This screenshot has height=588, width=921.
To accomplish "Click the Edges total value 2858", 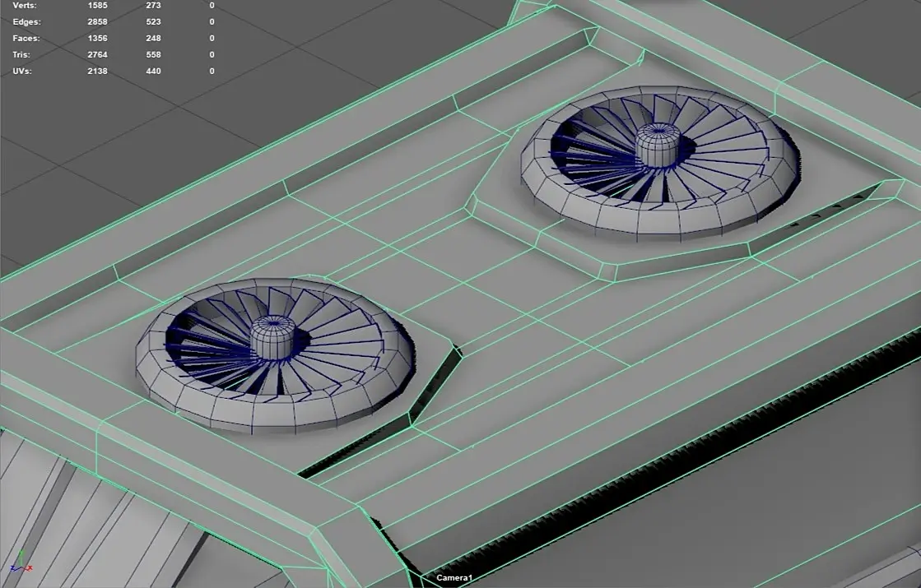I will [97, 21].
